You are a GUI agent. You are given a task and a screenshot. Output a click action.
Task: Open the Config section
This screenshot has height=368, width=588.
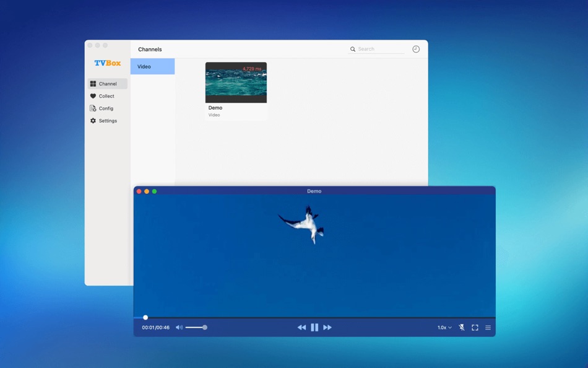point(107,108)
